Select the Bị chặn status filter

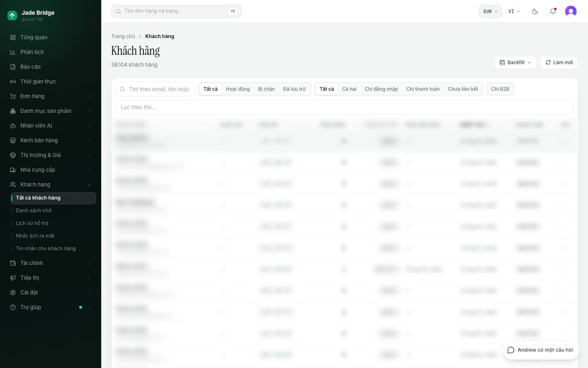[x=266, y=89]
